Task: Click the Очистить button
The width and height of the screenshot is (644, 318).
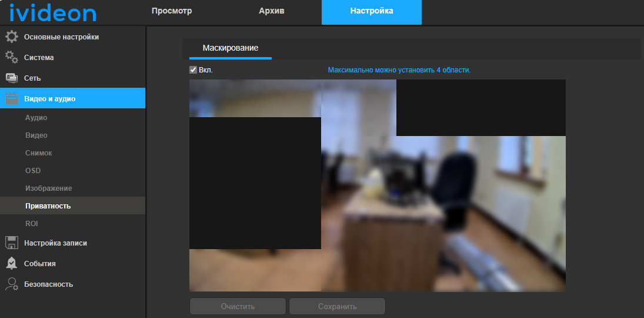Action: pyautogui.click(x=238, y=306)
